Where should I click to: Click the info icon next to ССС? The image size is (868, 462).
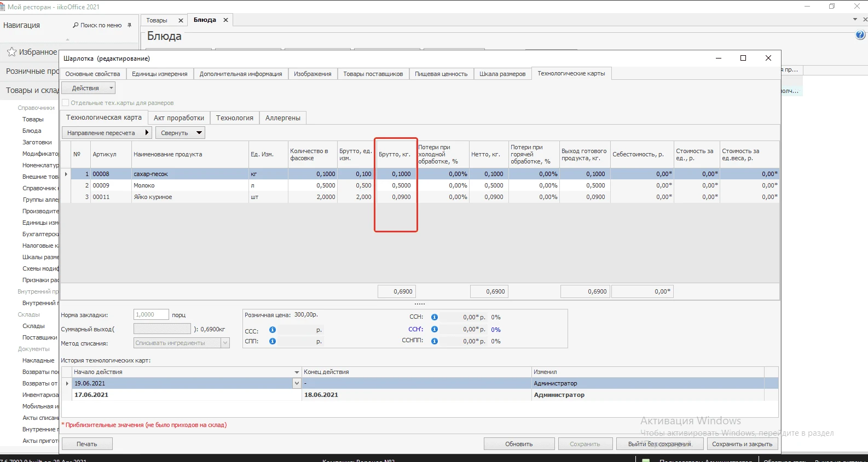(x=272, y=330)
